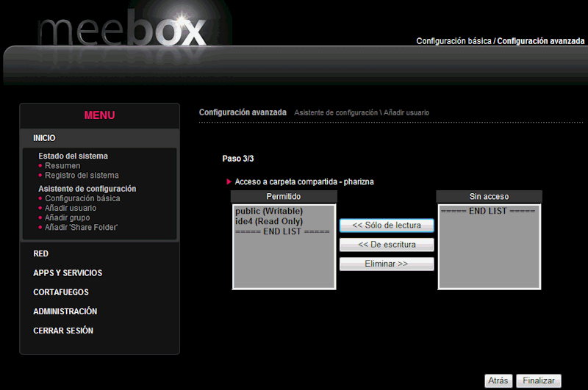Select END LIST entry in Permitido list
Image resolution: width=588 pixels, height=390 pixels.
click(284, 231)
